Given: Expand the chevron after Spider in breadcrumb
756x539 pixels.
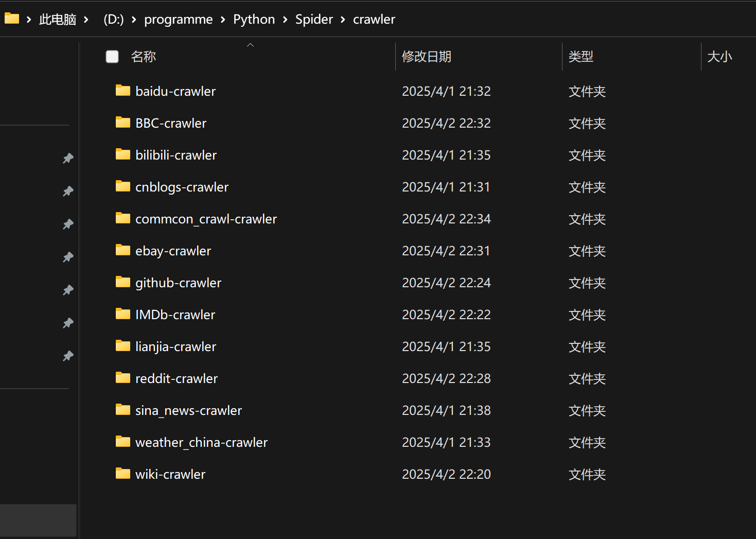Looking at the screenshot, I should [x=343, y=20].
